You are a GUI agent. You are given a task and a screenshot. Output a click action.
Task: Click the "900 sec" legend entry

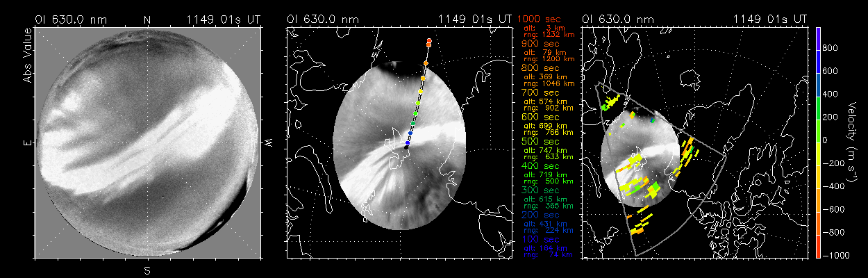click(x=540, y=44)
